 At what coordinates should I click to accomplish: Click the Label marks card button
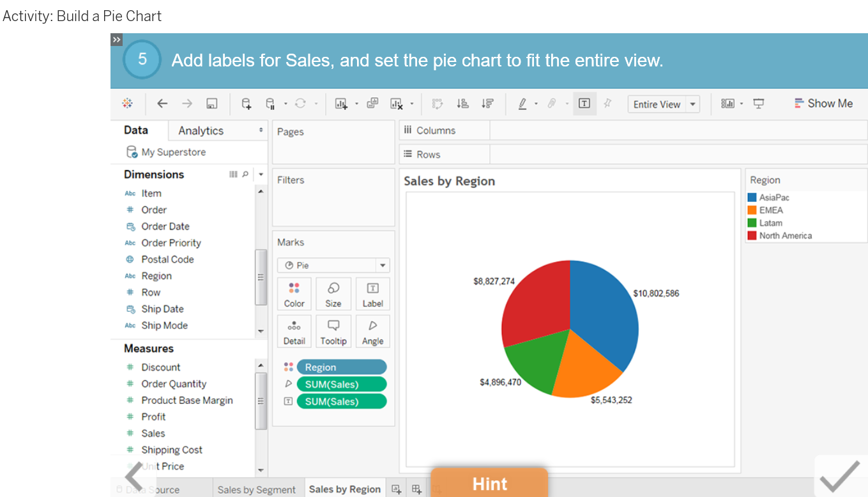point(373,294)
